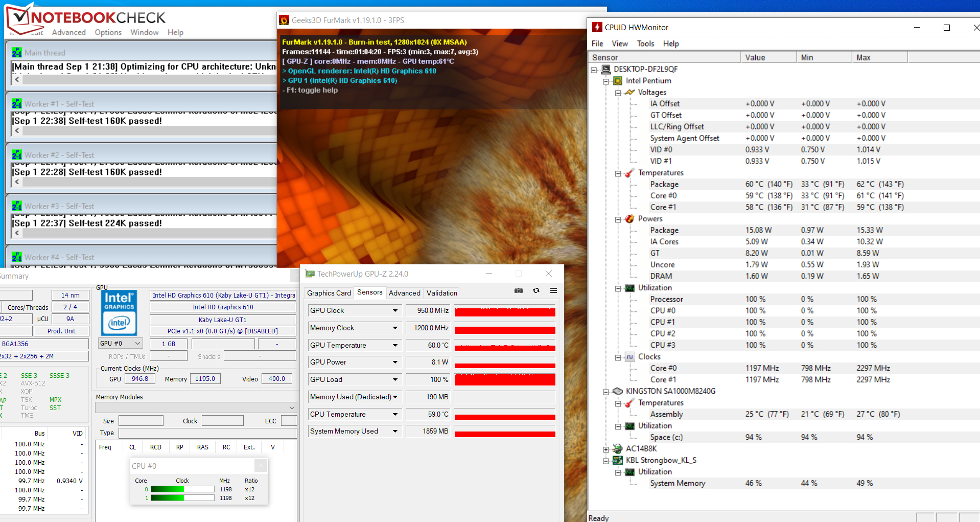Click the Worker #1 horizontal scrollbar left arrow

[17, 130]
